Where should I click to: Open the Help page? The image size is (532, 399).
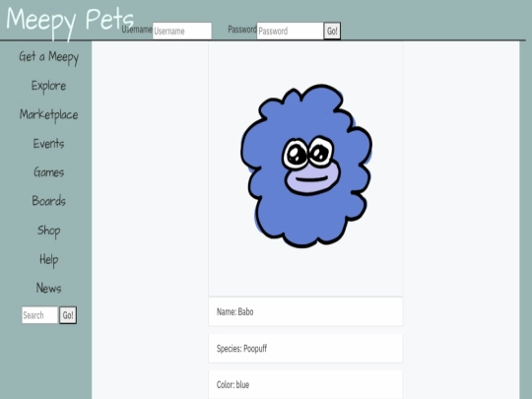pos(49,260)
